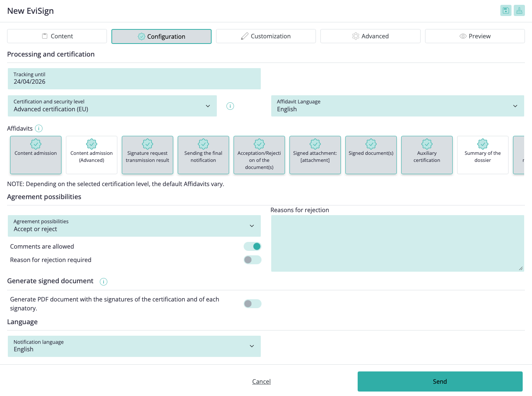The height and width of the screenshot is (396, 532).
Task: Click the Cancel link
Action: [262, 381]
